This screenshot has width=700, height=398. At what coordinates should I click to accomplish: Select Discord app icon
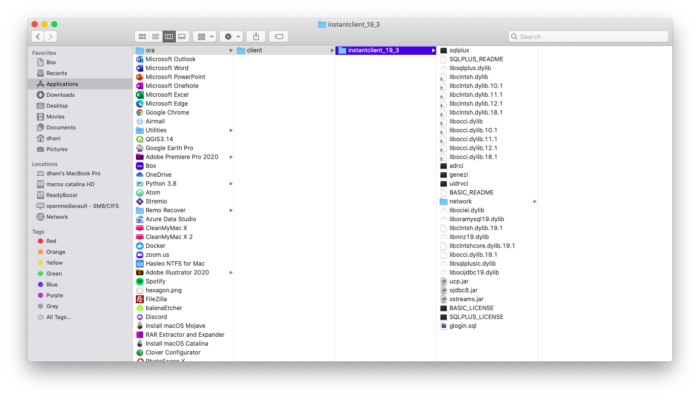click(140, 317)
